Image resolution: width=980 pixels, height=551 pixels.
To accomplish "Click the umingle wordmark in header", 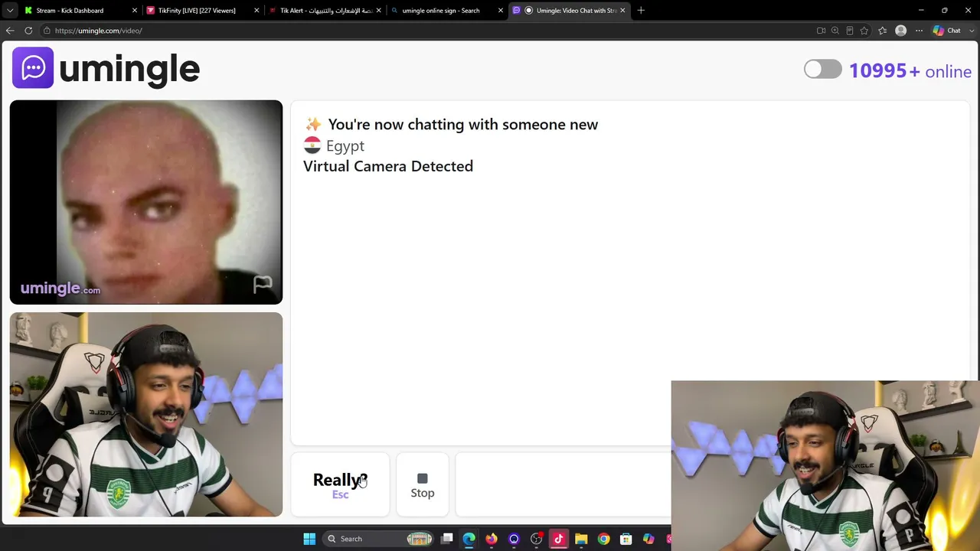I will tap(129, 69).
